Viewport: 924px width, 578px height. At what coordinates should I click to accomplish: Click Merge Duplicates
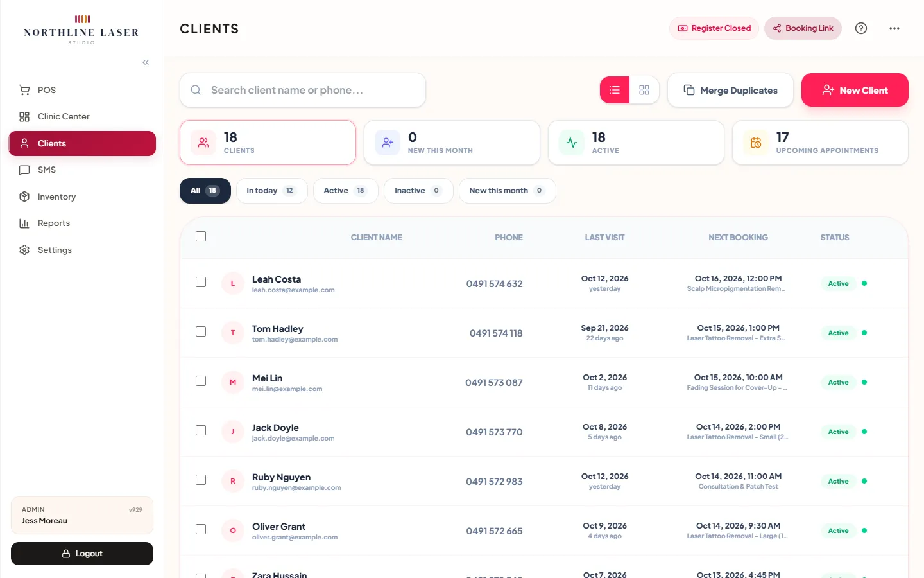pos(730,90)
